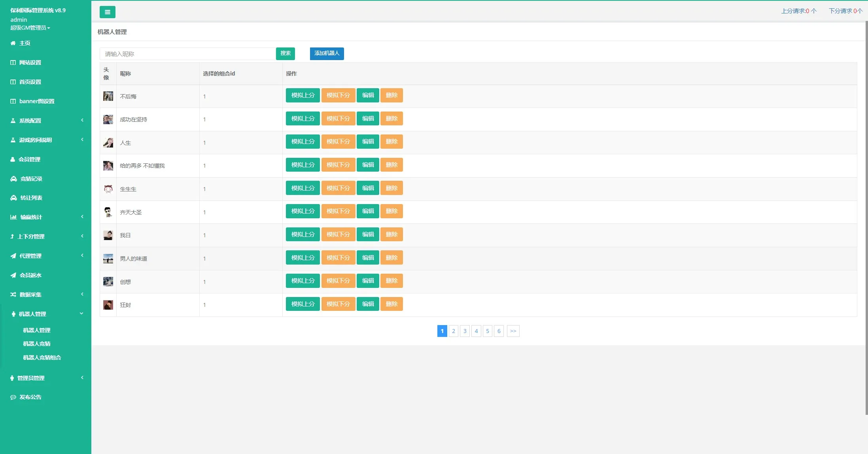Click the paper plane icon beside 会员返水
868x454 pixels.
click(x=13, y=275)
